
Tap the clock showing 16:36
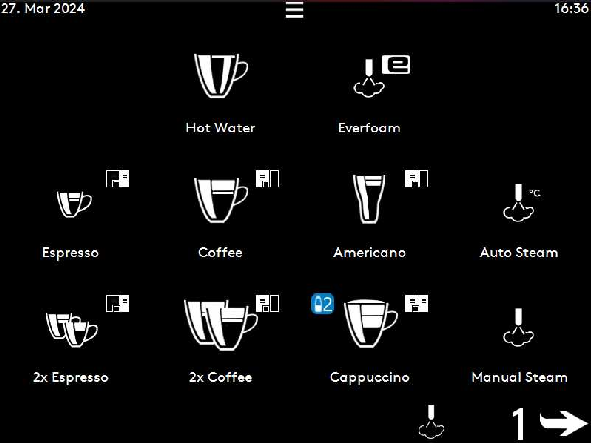tap(571, 8)
